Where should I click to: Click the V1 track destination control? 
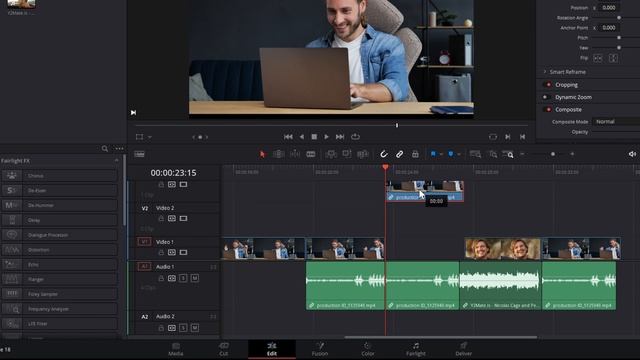(144, 242)
